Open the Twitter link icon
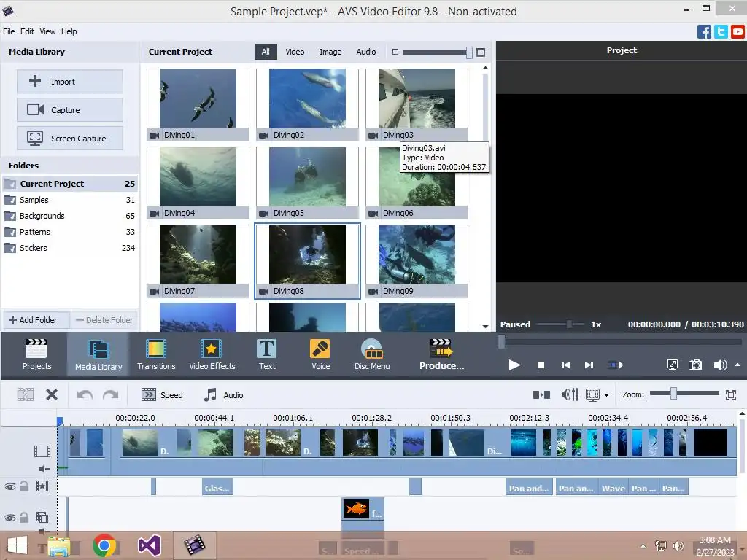Image resolution: width=747 pixels, height=560 pixels. click(x=721, y=32)
